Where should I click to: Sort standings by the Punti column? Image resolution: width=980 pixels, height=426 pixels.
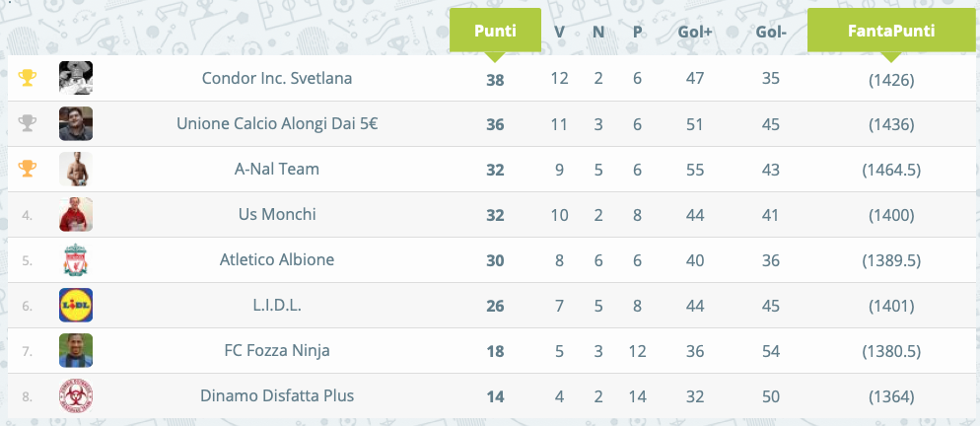(x=495, y=31)
